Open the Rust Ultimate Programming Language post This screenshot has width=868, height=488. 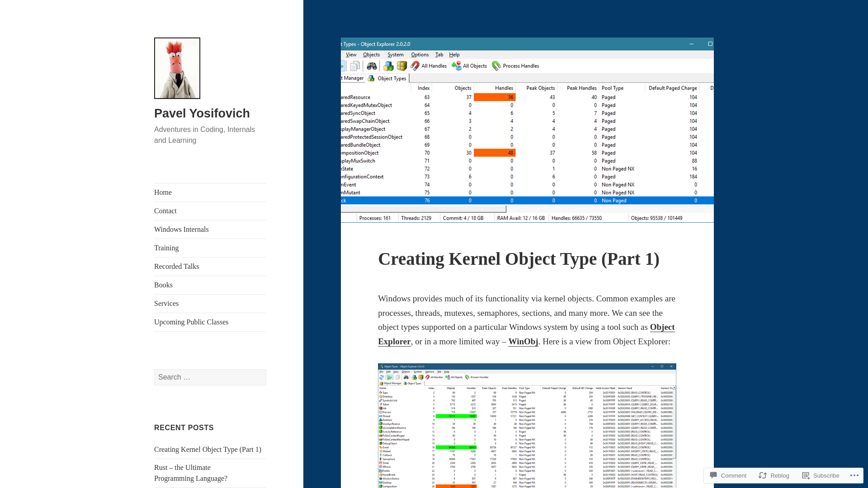pyautogui.click(x=191, y=473)
